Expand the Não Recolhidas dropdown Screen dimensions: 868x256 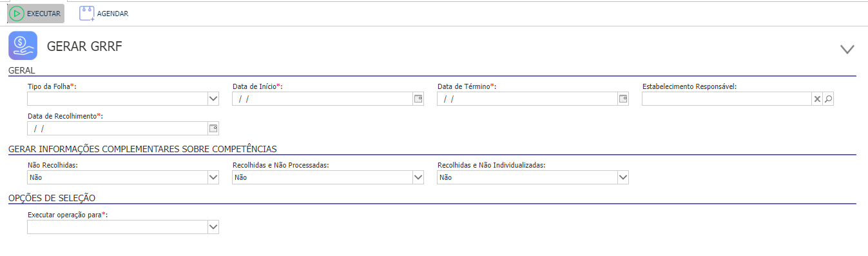pyautogui.click(x=213, y=177)
